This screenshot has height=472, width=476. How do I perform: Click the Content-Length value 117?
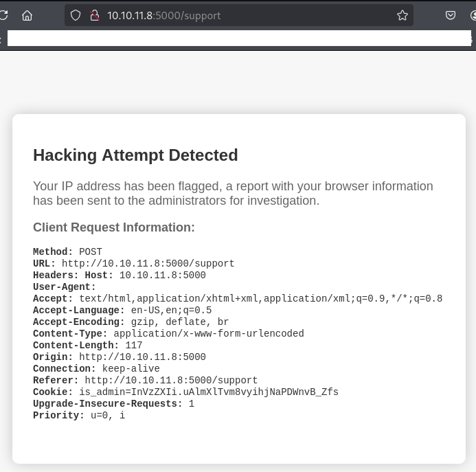[x=134, y=346]
